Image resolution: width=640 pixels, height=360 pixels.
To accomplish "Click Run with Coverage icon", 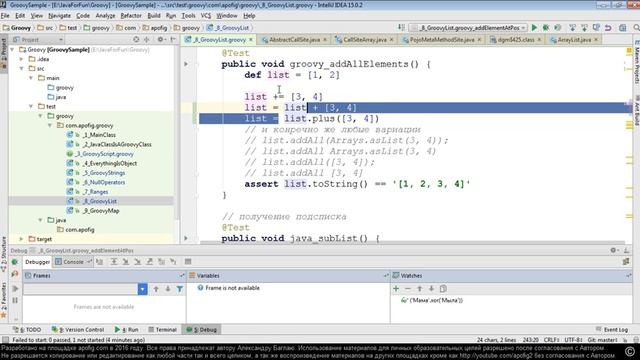I will coord(558,28).
